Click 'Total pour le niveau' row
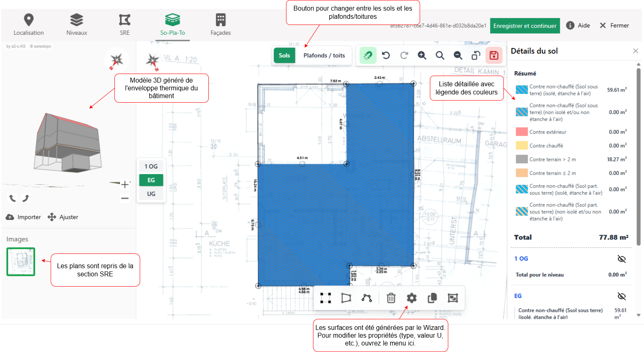This screenshot has width=644, height=352. pos(571,275)
